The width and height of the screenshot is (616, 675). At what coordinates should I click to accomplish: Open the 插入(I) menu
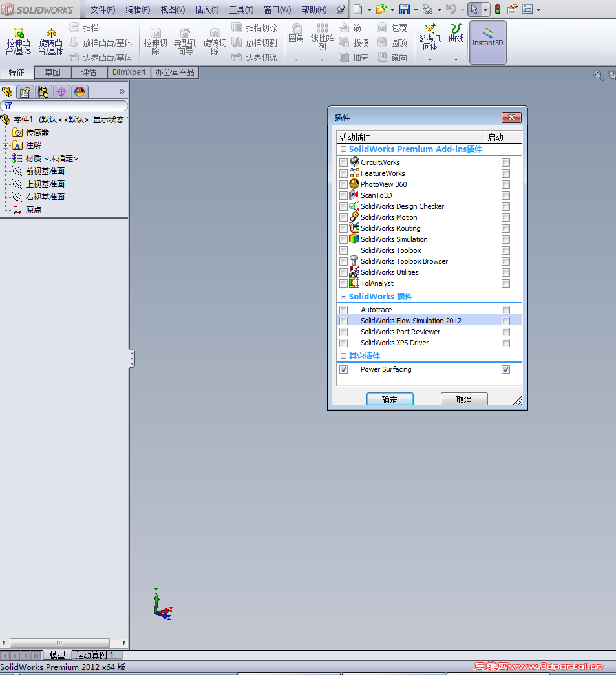tap(207, 10)
